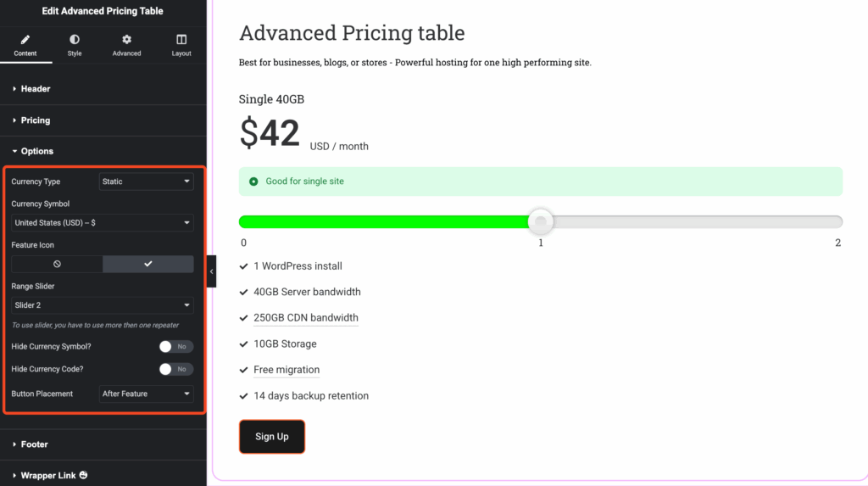Expand the Footer section

pyautogui.click(x=34, y=444)
